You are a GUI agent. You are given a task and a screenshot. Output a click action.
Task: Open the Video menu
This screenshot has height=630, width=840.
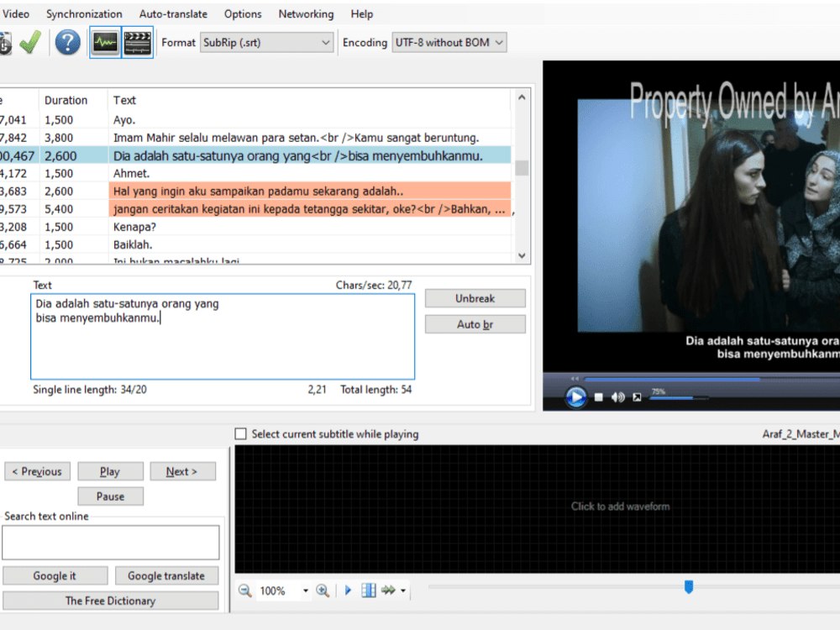coord(16,14)
